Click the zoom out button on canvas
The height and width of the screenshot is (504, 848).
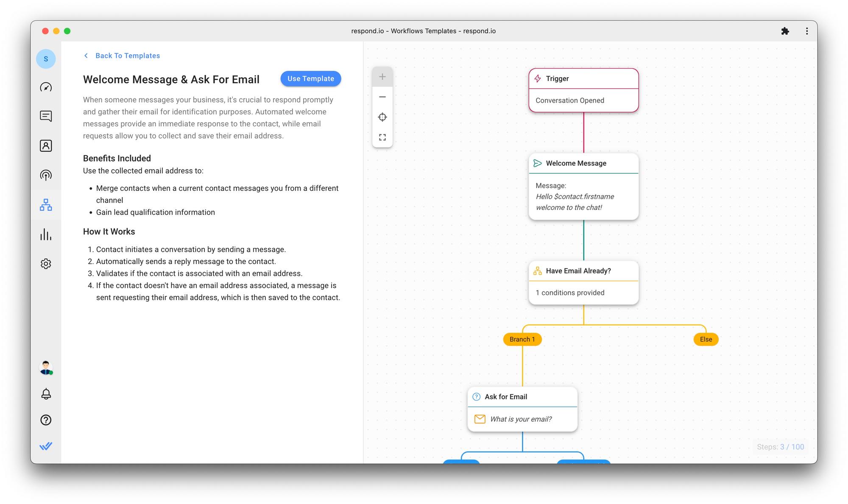click(382, 97)
